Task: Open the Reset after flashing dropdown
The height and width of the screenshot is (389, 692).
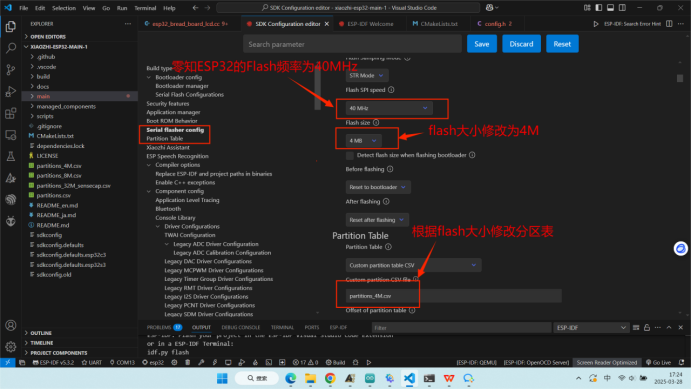Action: [x=377, y=220]
